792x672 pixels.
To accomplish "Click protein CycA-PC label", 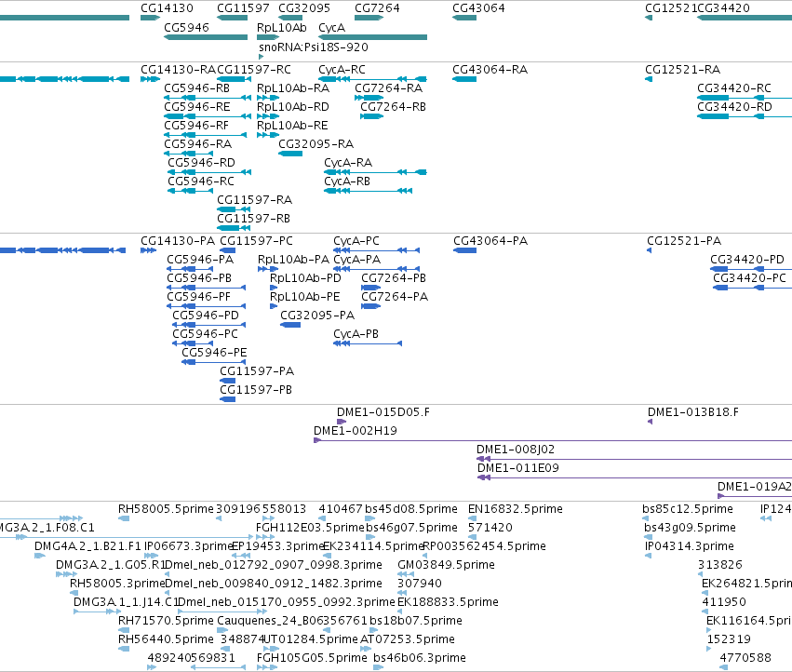I will click(x=356, y=241).
